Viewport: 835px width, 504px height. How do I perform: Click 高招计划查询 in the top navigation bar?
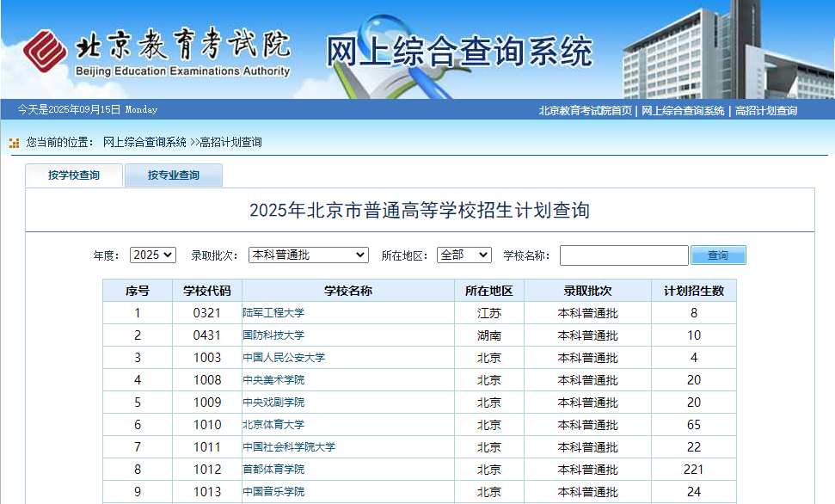click(765, 110)
